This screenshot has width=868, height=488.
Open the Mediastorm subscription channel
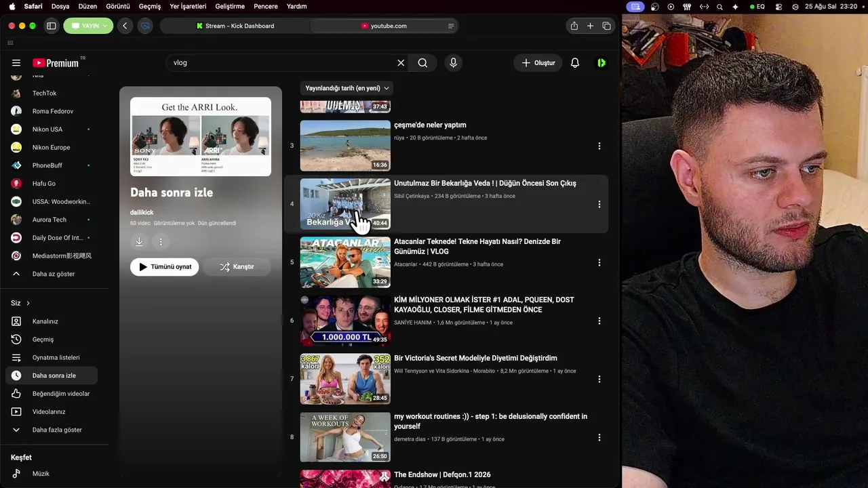52,256
